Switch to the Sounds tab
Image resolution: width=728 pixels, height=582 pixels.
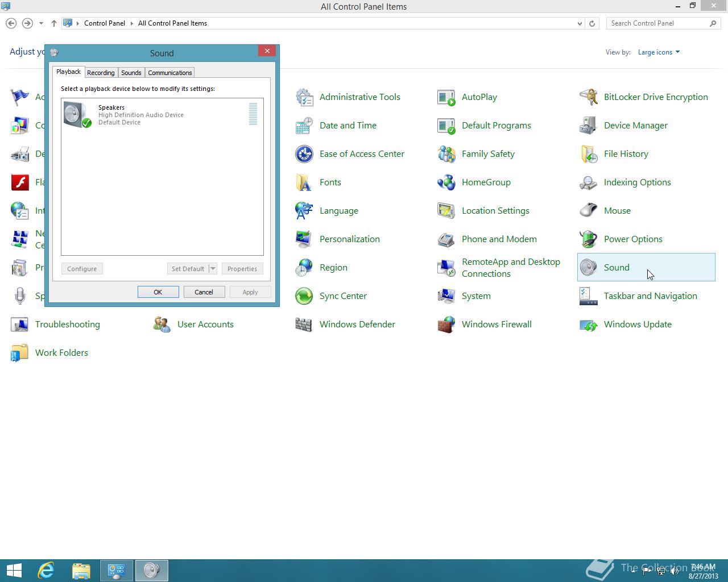tap(131, 73)
